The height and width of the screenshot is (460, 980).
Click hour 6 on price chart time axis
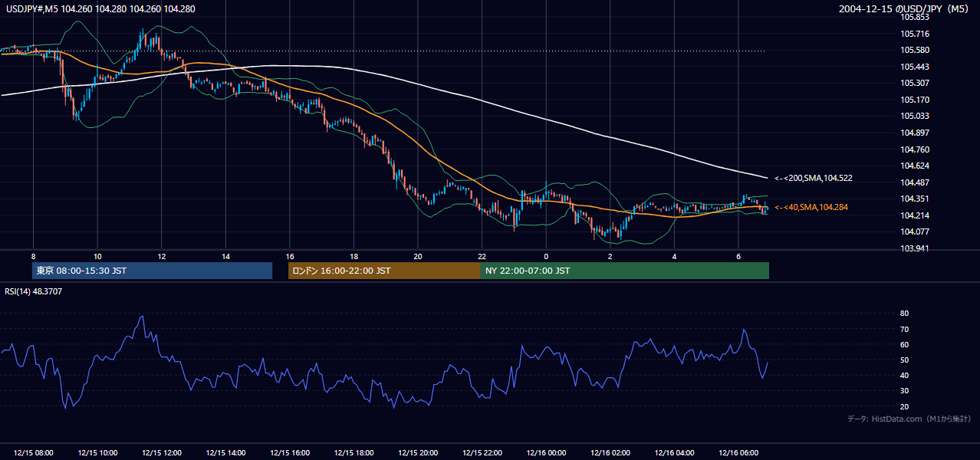click(x=738, y=256)
